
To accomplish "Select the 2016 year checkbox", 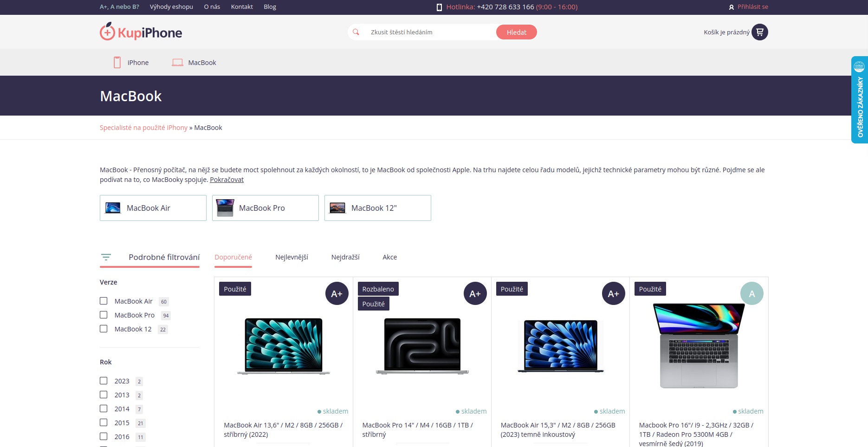I will pyautogui.click(x=104, y=436).
